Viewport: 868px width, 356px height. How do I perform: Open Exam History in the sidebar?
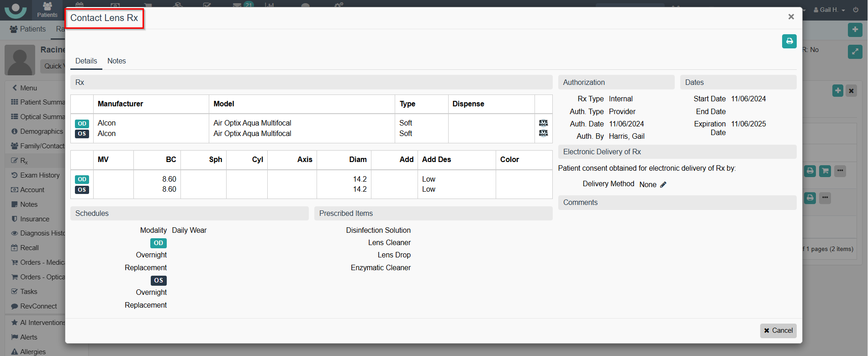pos(40,175)
